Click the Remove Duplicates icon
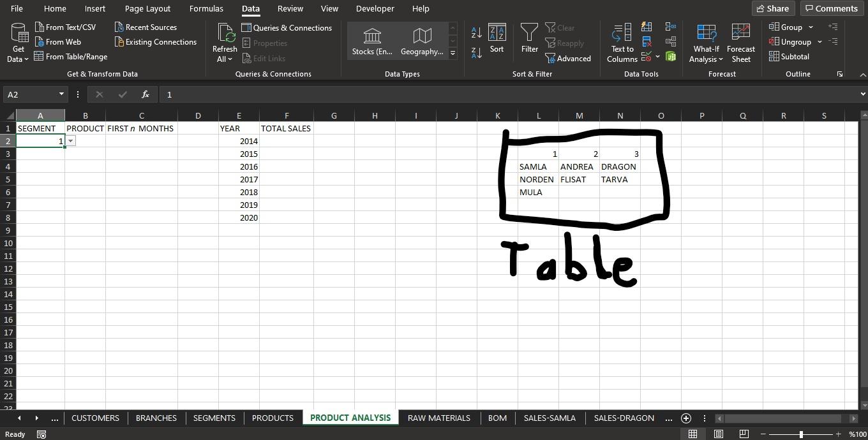Viewport: 868px width, 440px height. pyautogui.click(x=647, y=41)
